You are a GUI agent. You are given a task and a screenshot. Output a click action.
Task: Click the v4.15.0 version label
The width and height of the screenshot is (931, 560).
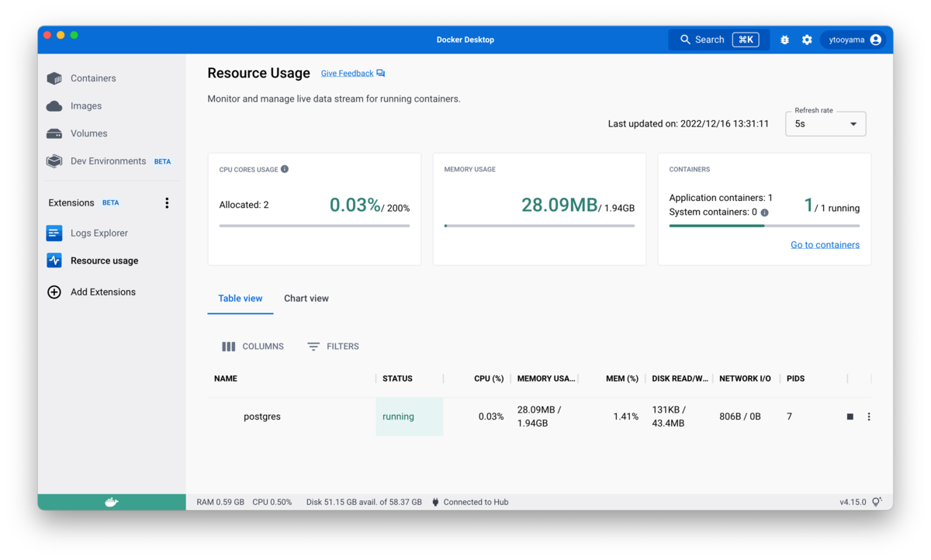point(853,503)
